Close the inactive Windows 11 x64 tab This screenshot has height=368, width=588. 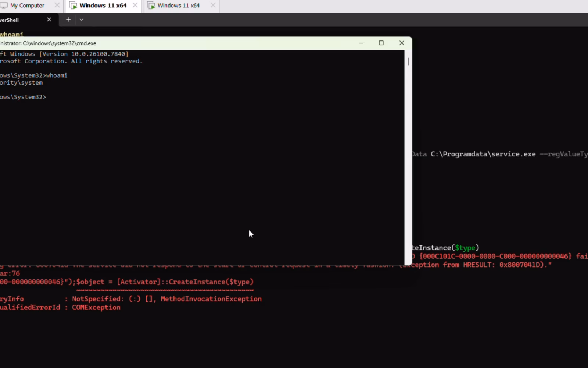tap(213, 6)
